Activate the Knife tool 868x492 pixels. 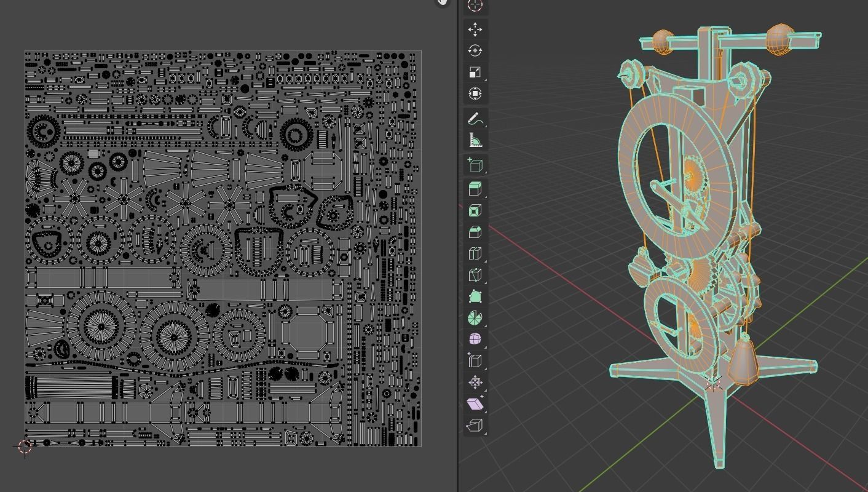475,275
